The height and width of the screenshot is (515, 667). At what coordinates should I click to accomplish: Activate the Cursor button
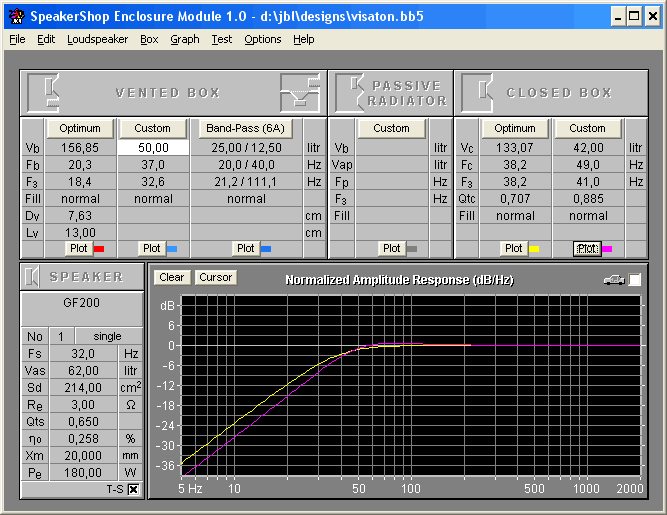pyautogui.click(x=216, y=277)
